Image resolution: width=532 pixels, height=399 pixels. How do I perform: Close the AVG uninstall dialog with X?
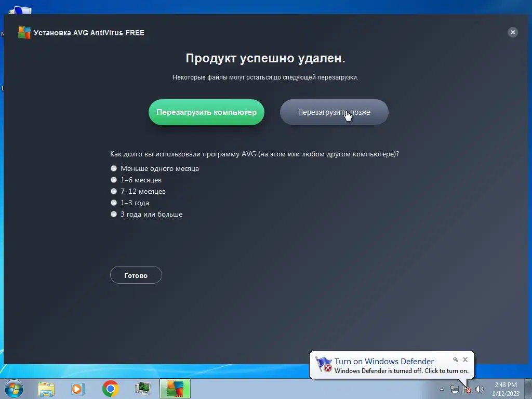pyautogui.click(x=513, y=32)
